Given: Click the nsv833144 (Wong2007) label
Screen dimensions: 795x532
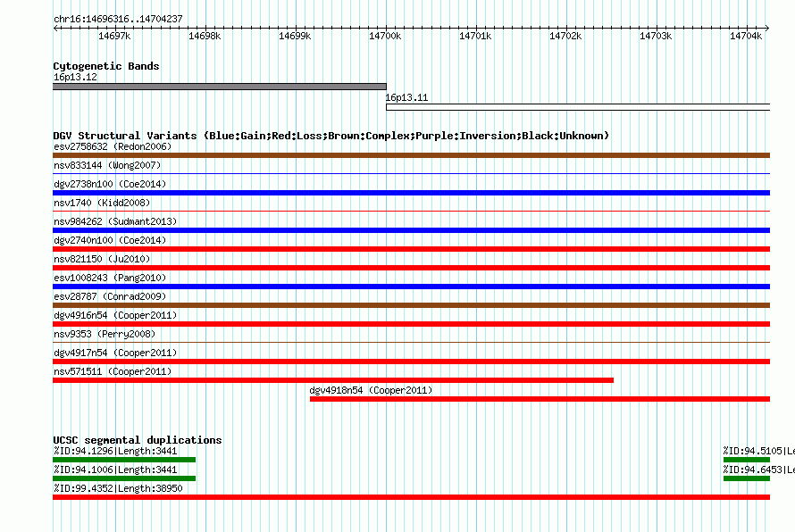Looking at the screenshot, I should [107, 165].
